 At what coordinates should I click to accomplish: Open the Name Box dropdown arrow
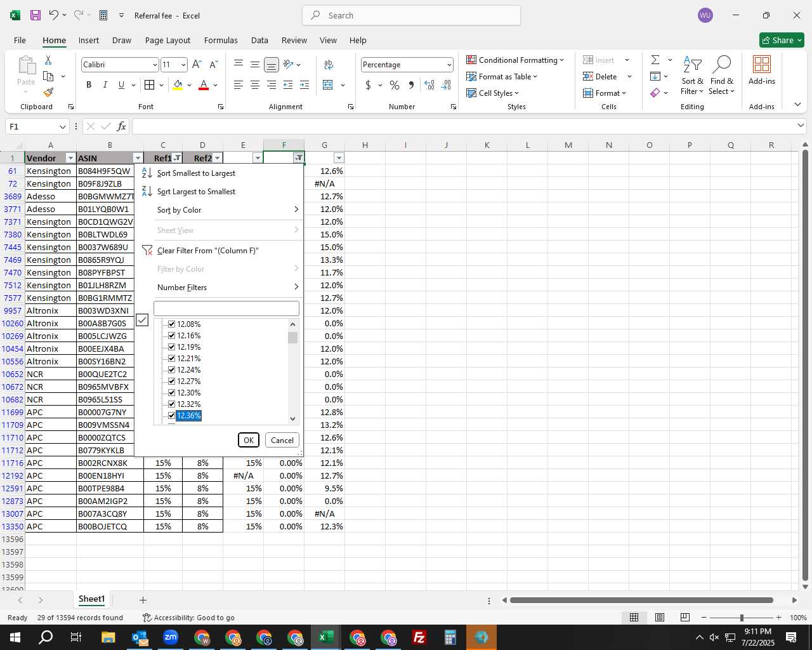[62, 126]
